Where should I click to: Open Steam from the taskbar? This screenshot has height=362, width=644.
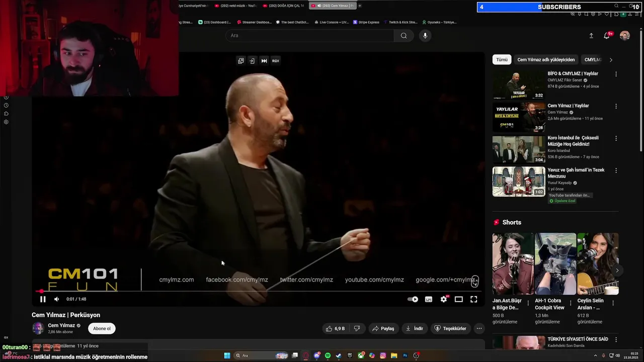point(339,355)
